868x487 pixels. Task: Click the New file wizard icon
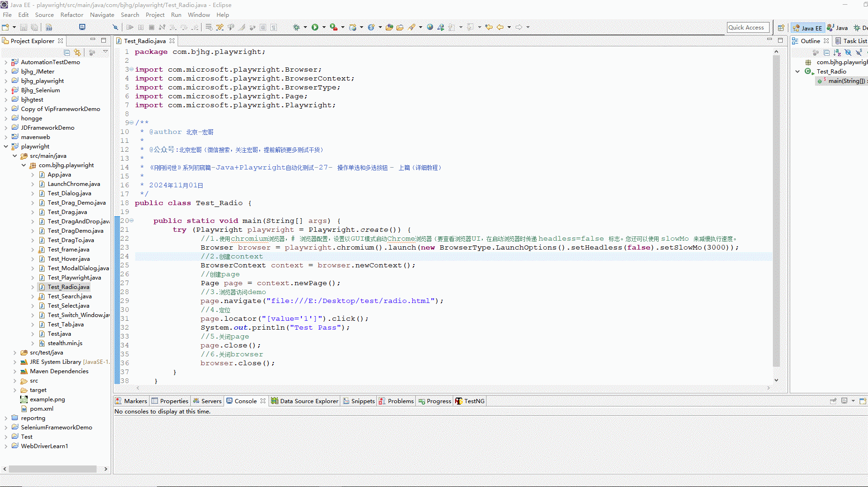tap(6, 27)
